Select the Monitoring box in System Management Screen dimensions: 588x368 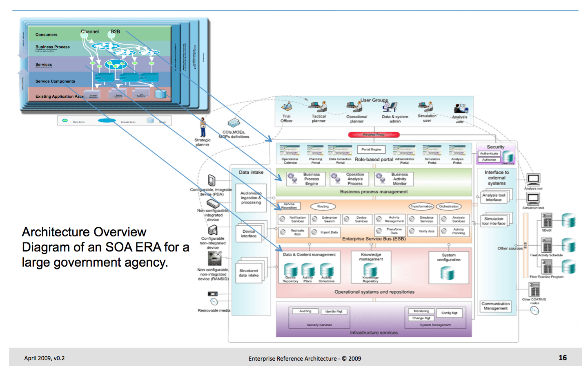tap(421, 311)
